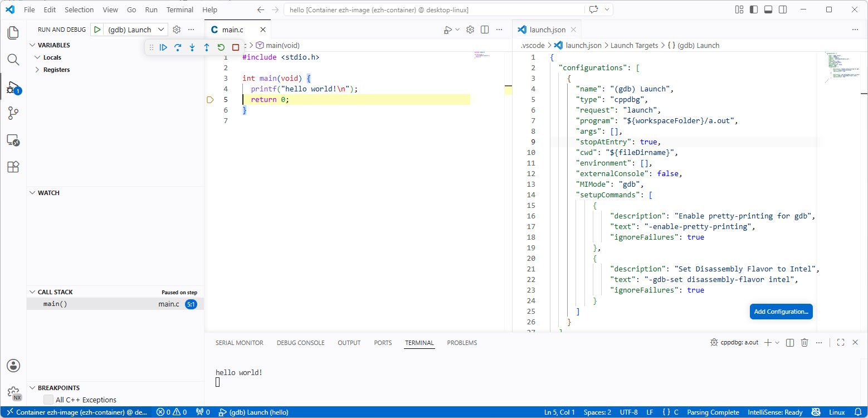The height and width of the screenshot is (418, 868).
Task: Collapse the WATCH section
Action: pos(32,193)
